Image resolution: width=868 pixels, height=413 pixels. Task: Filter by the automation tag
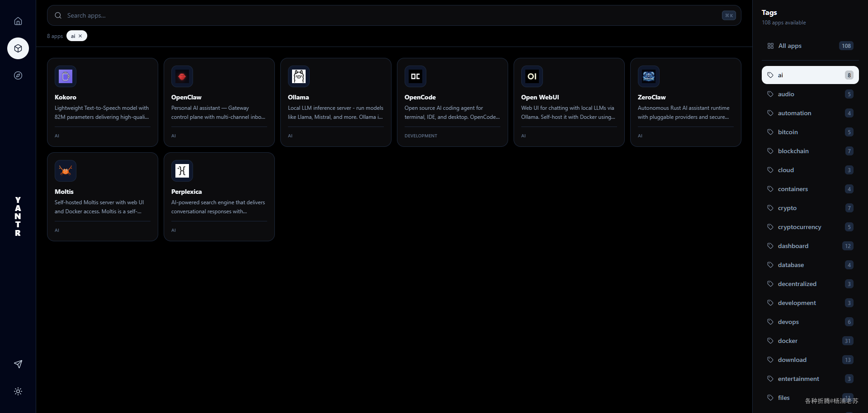click(x=810, y=113)
